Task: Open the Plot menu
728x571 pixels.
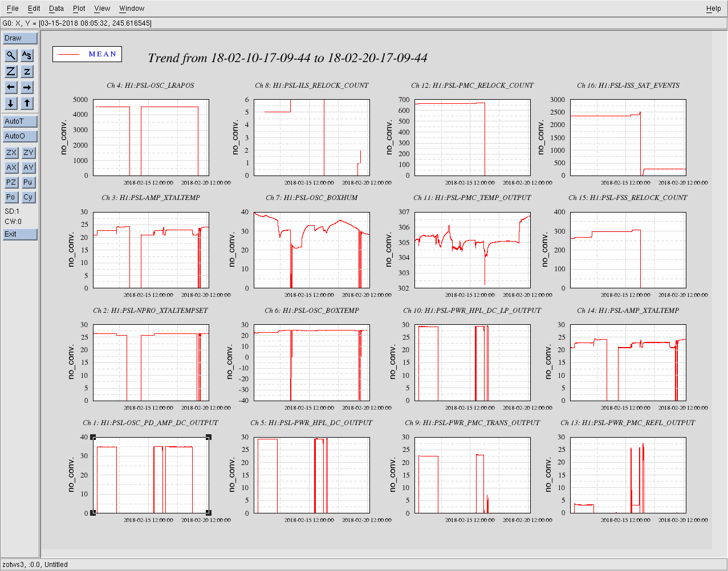Action: 79,9
